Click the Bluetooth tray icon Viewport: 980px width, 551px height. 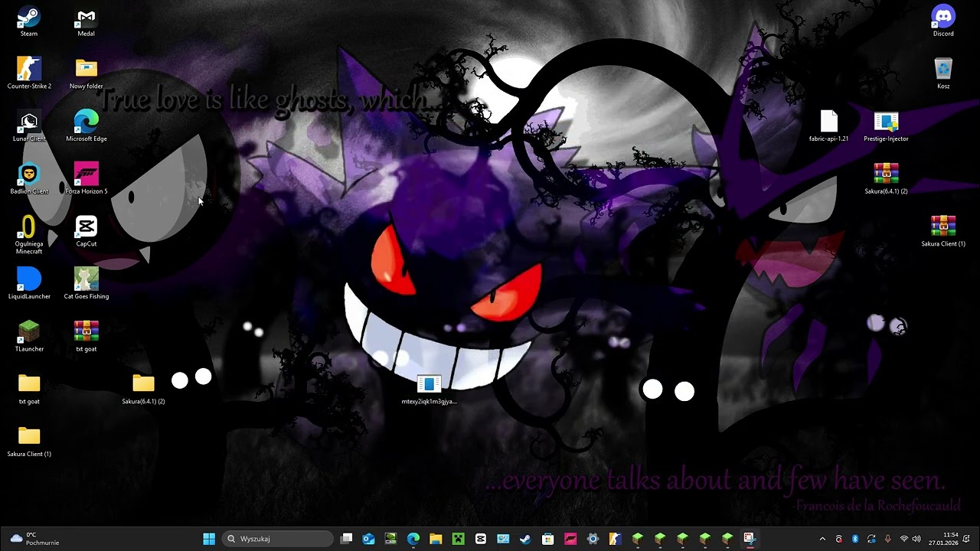[855, 539]
